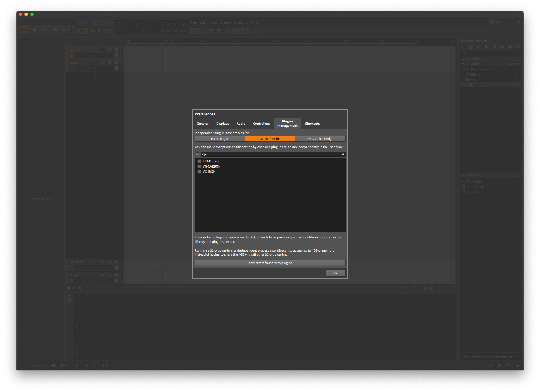Click the Play transport button
This screenshot has height=392, width=540.
pos(45,29)
